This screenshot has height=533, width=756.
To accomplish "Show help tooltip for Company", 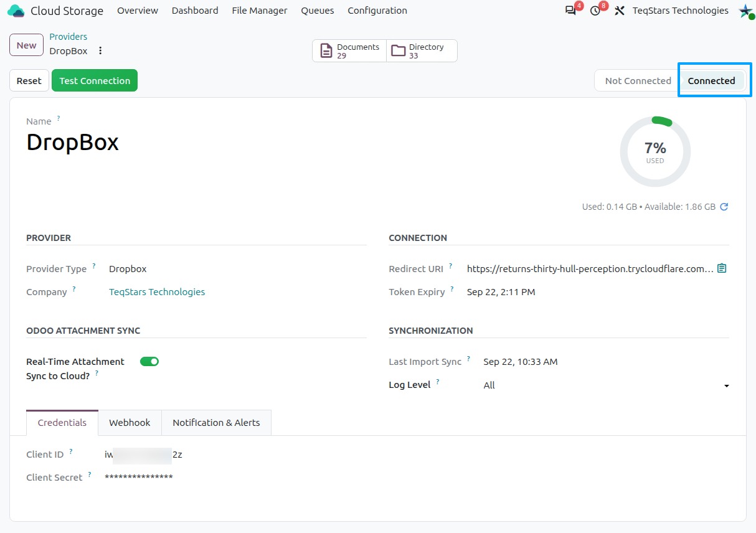I will click(x=74, y=288).
